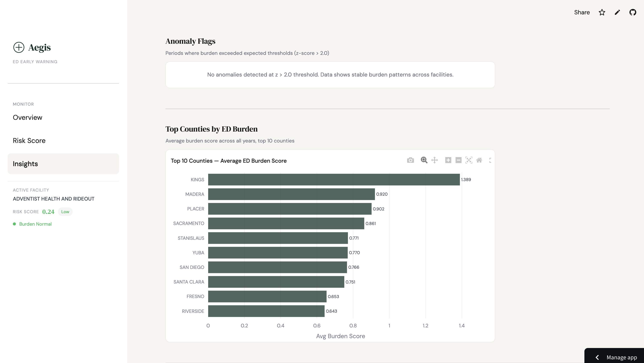The width and height of the screenshot is (644, 363).
Task: Click the Manage app button
Action: pos(621,357)
